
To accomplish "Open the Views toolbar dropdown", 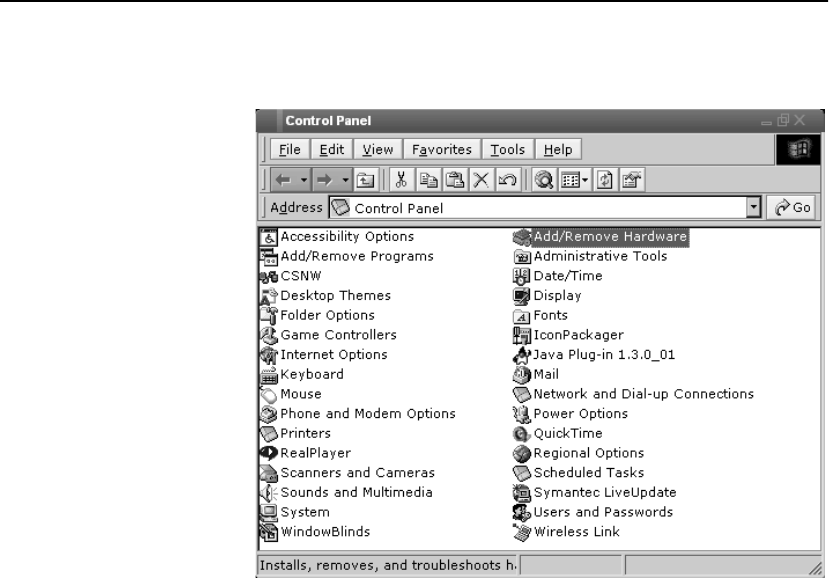I will click(x=574, y=180).
